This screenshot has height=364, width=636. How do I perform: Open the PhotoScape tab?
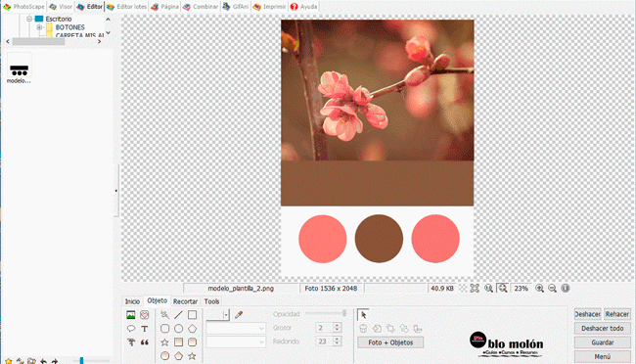coord(23,7)
